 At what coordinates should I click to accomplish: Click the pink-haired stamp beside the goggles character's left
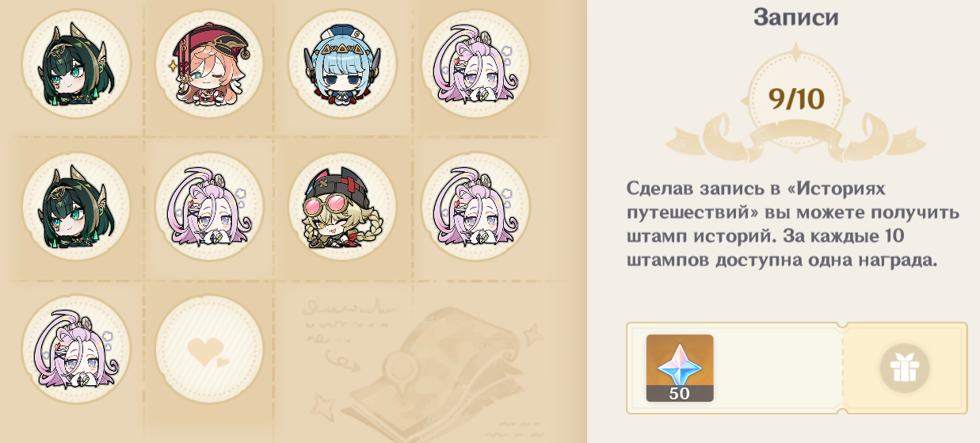(209, 207)
